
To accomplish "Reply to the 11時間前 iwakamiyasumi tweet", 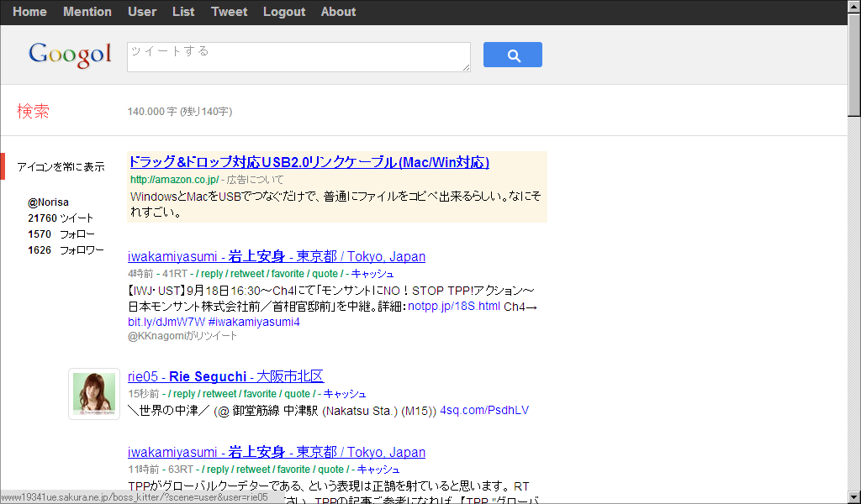I will [218, 469].
